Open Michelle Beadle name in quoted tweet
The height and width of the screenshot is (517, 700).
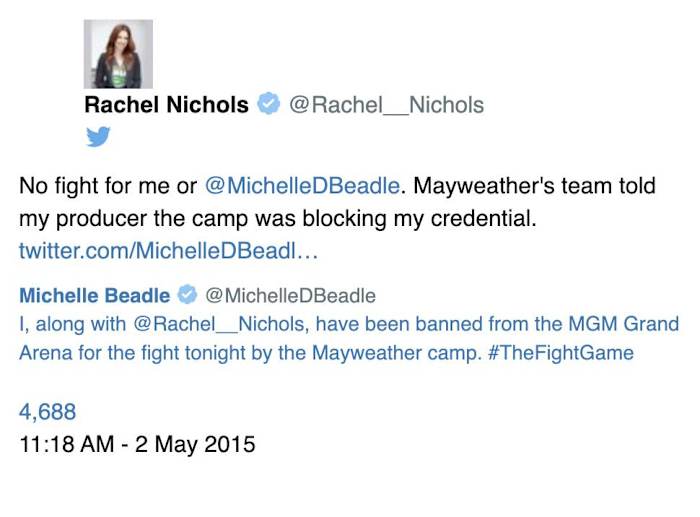tap(95, 295)
